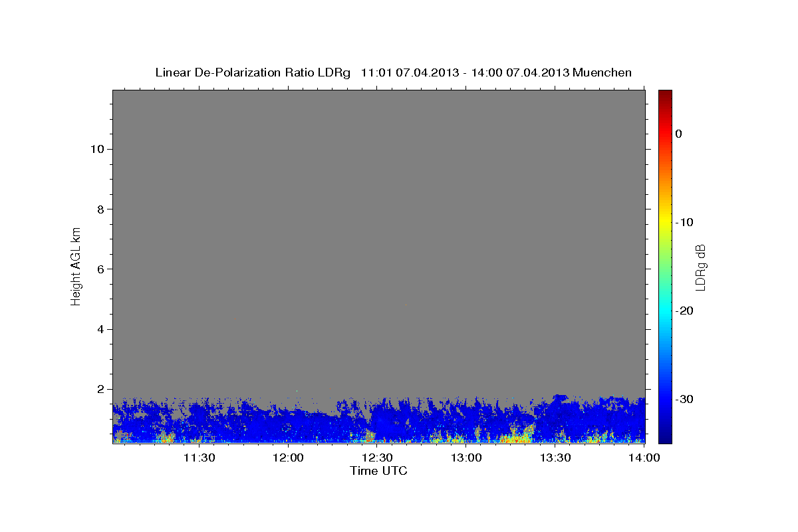Click the 11:30 time tick label
The height and width of the screenshot is (532, 798).
[x=199, y=458]
